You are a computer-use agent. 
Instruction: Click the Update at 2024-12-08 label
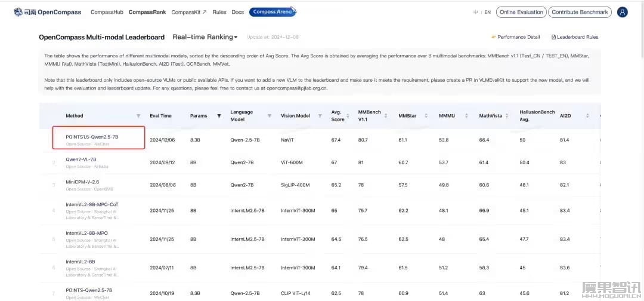273,37
